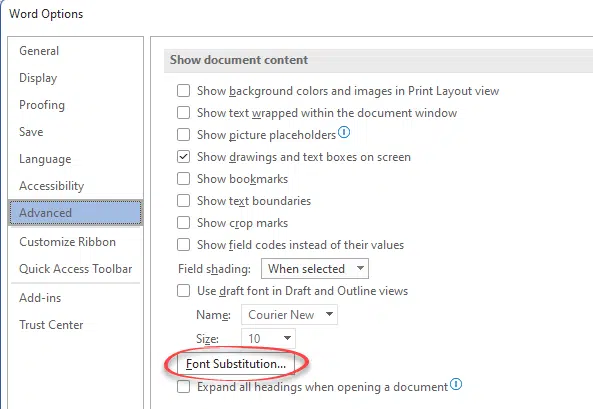Screen dimensions: 593x409
Task: Check Show field codes instead of values
Action: tap(183, 245)
